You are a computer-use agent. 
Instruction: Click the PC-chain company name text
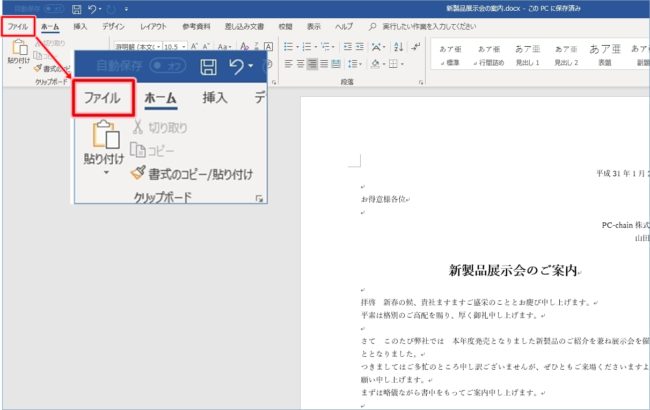point(626,225)
